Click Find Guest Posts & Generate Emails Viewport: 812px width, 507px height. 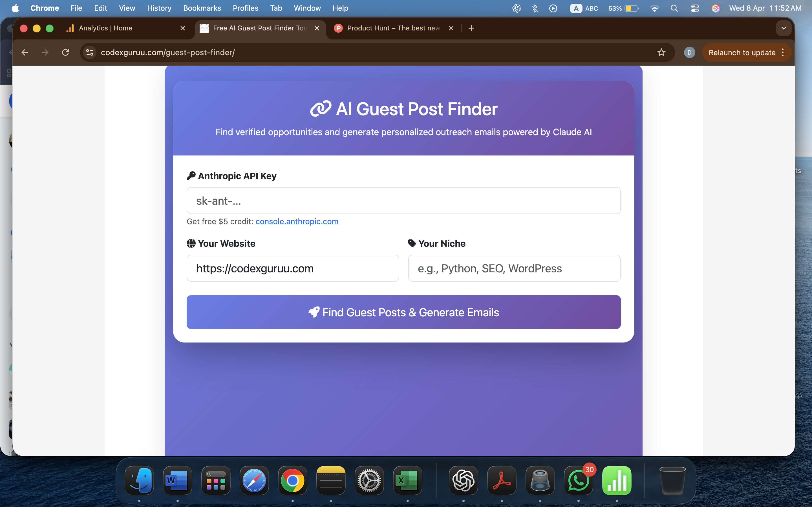click(403, 312)
